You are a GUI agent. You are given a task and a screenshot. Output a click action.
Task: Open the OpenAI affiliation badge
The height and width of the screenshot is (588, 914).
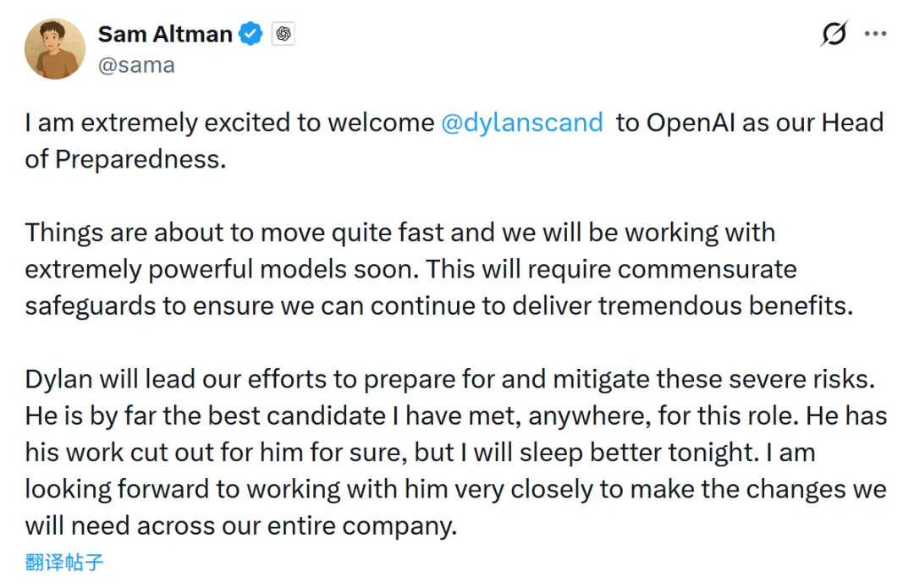pos(284,34)
